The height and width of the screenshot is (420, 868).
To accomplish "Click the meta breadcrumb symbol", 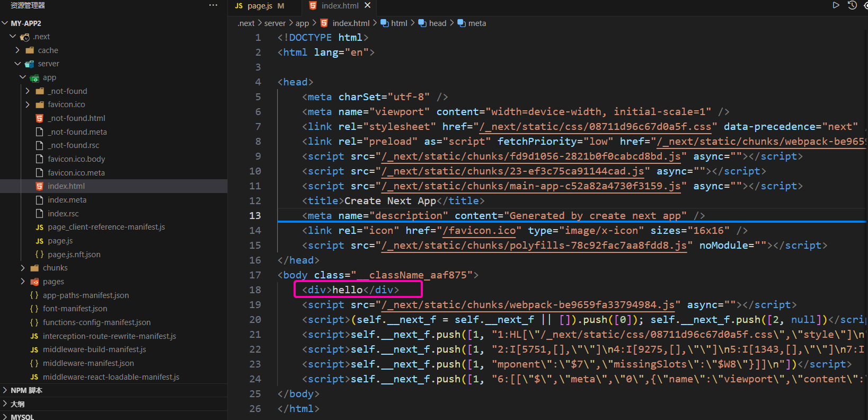I will click(472, 23).
